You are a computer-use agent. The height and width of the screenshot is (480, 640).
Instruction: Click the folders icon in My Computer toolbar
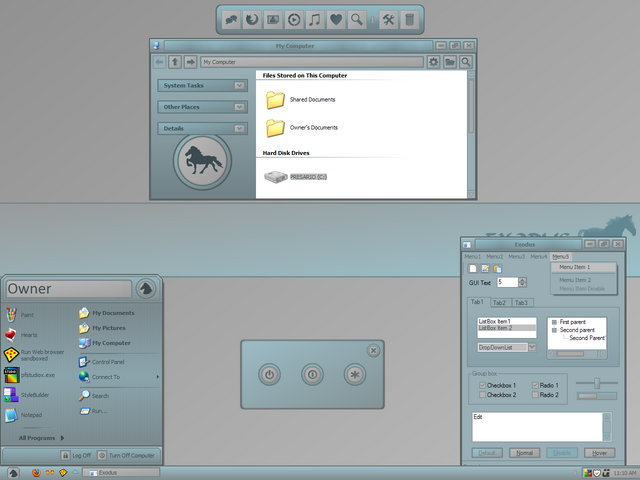pyautogui.click(x=450, y=62)
